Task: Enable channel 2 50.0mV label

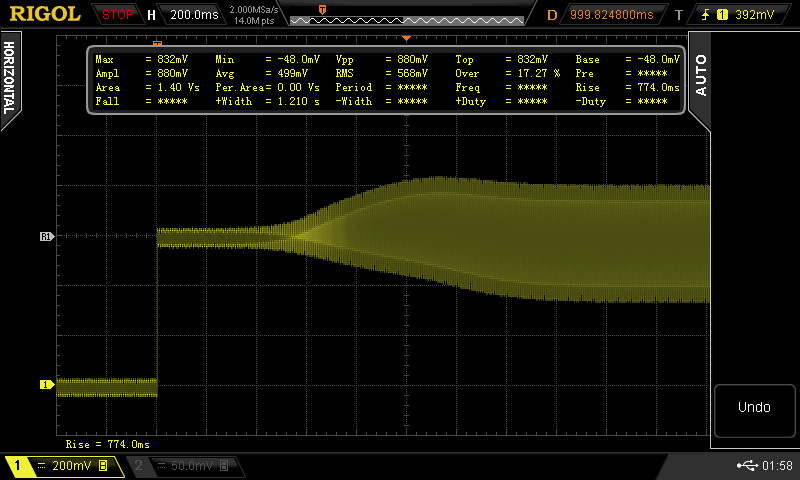Action: click(180, 466)
